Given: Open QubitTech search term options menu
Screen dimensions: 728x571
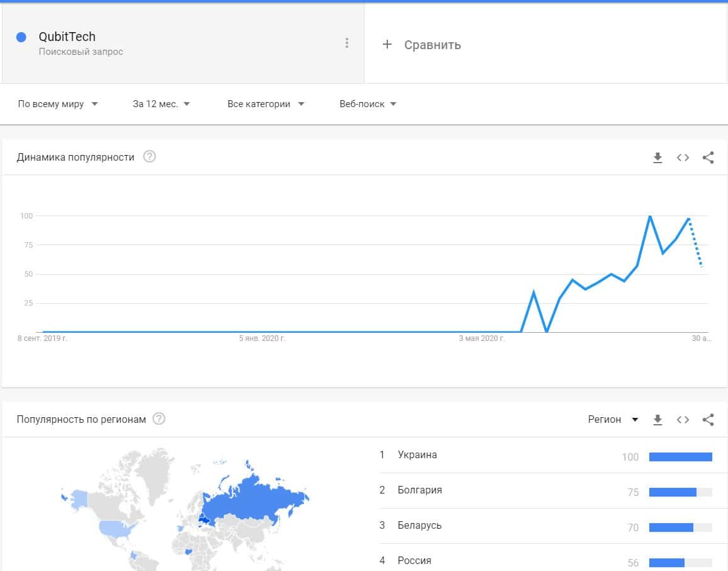Looking at the screenshot, I should click(346, 43).
